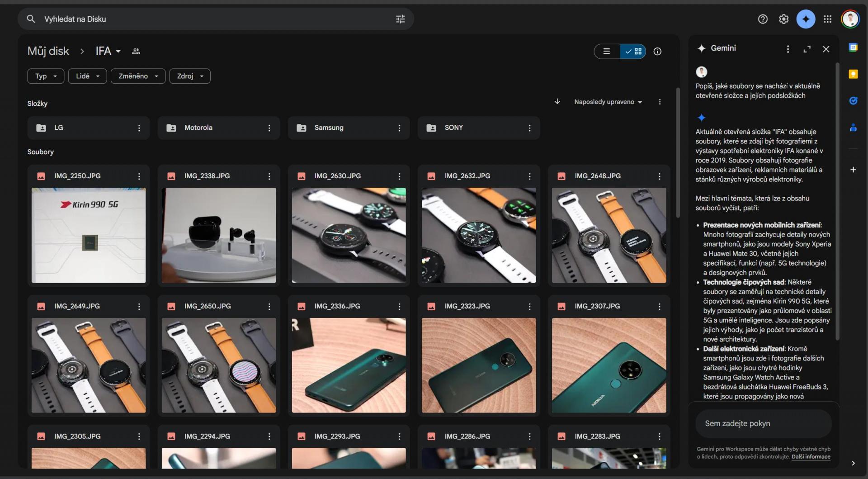Open more actions menu for IMG_2250.JPG
The width and height of the screenshot is (868, 479).
[x=139, y=176]
